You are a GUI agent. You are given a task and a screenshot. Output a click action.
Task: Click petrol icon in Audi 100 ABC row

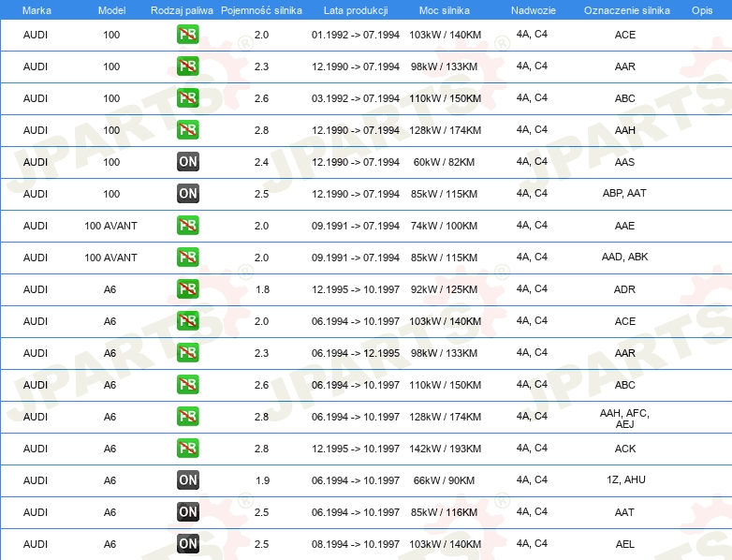(x=188, y=98)
